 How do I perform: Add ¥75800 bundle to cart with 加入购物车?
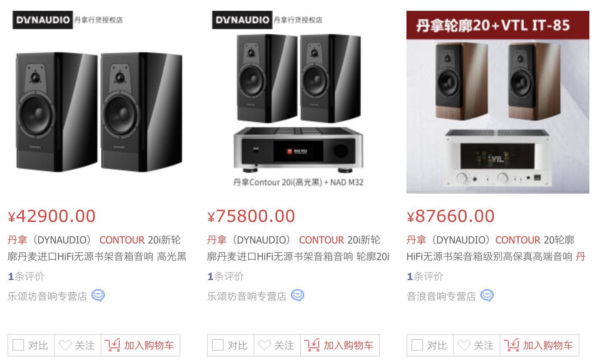click(x=340, y=345)
